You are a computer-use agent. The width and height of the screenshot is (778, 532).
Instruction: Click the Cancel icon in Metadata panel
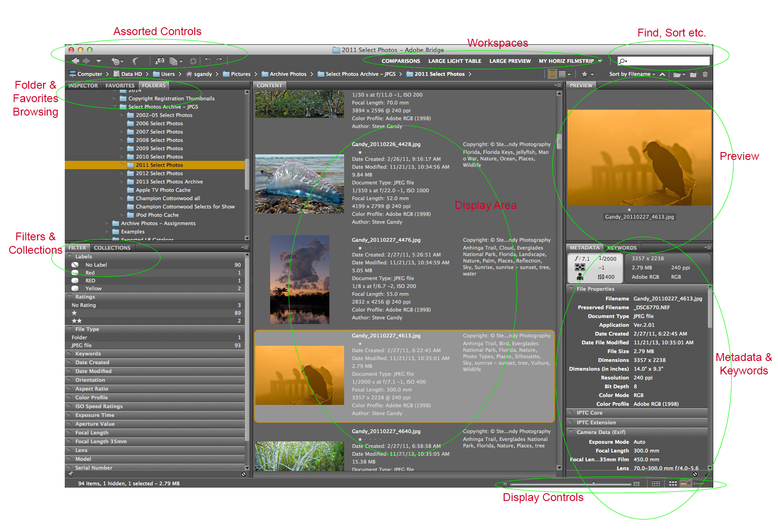click(x=695, y=474)
